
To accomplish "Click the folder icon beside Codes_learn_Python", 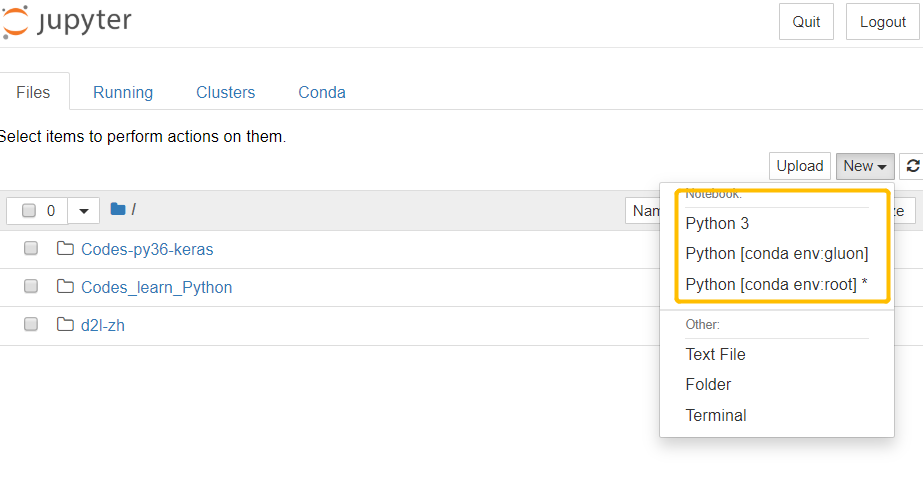I will [x=66, y=287].
